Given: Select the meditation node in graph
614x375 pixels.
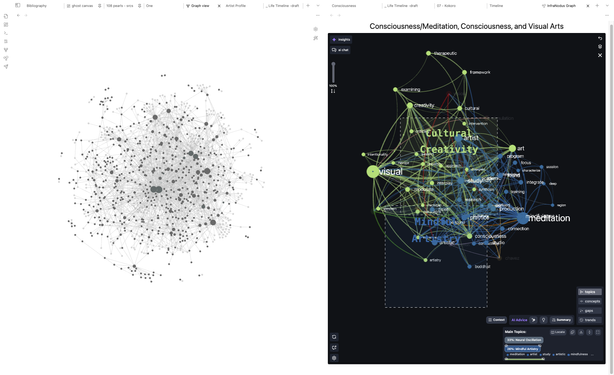Looking at the screenshot, I should point(522,218).
